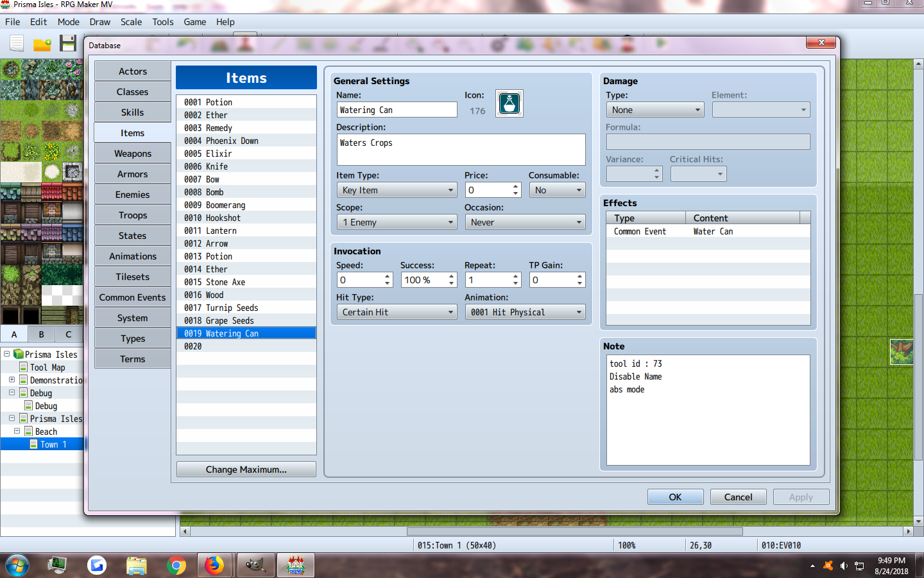
Task: Click the New Project page icon
Action: click(17, 44)
